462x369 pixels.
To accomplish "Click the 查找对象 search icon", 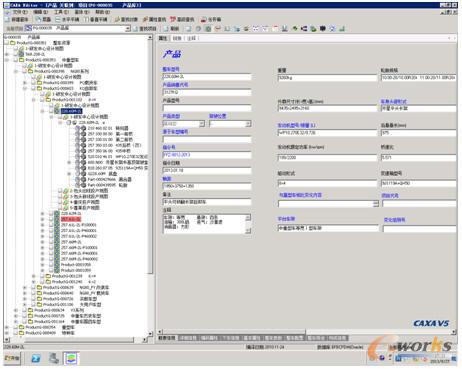I will pos(117,20).
